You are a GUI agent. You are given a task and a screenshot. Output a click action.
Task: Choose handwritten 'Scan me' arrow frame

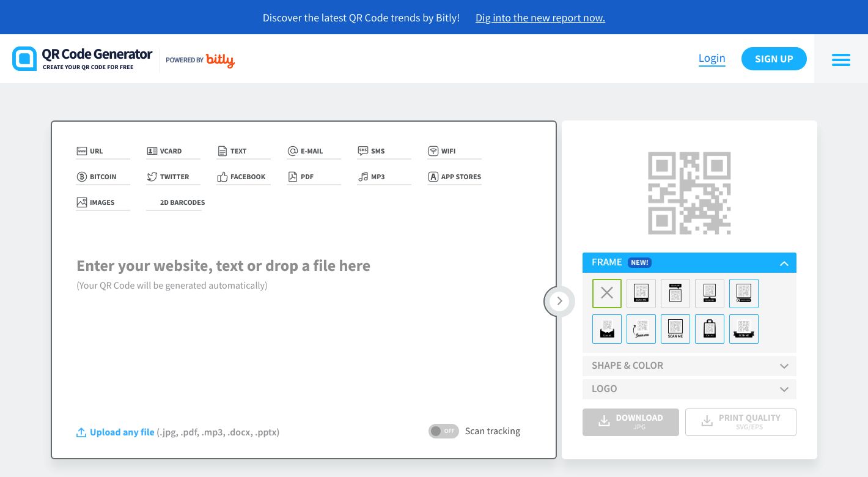tap(641, 329)
